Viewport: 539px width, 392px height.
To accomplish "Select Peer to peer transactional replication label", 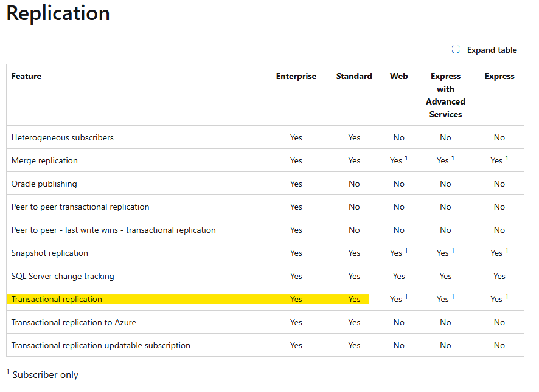I will (80, 207).
